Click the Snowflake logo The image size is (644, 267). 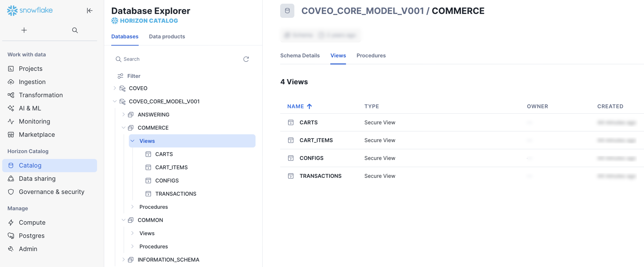coord(12,11)
